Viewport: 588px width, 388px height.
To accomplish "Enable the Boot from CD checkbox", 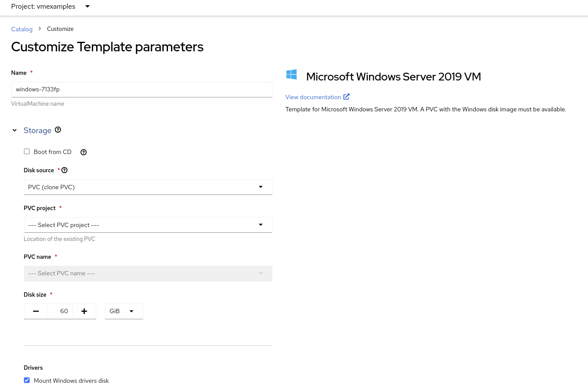I will [x=27, y=151].
